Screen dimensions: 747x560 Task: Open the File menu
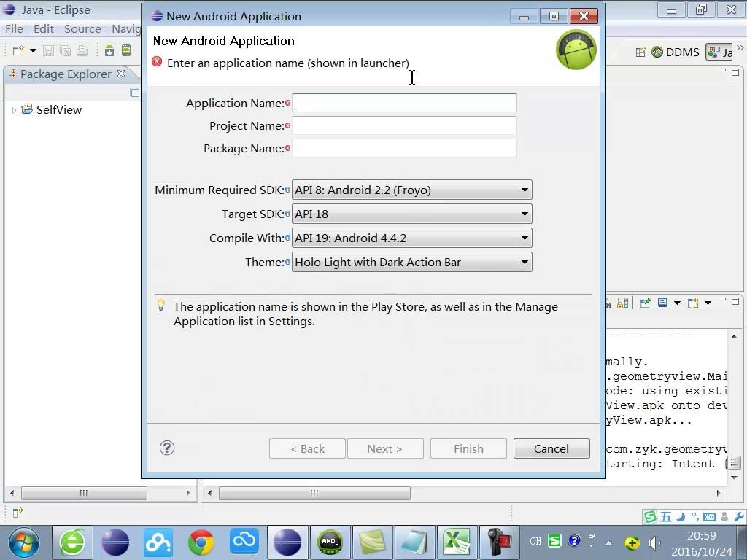(x=14, y=29)
